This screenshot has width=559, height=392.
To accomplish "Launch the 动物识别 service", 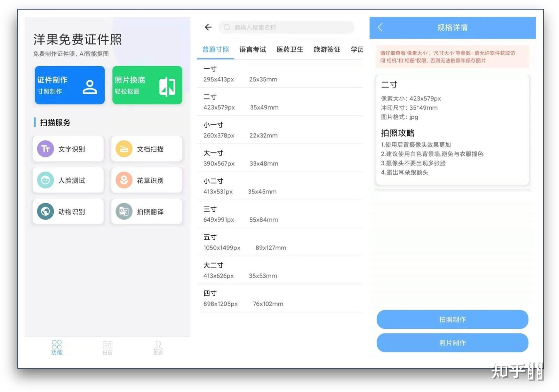I will coord(68,211).
